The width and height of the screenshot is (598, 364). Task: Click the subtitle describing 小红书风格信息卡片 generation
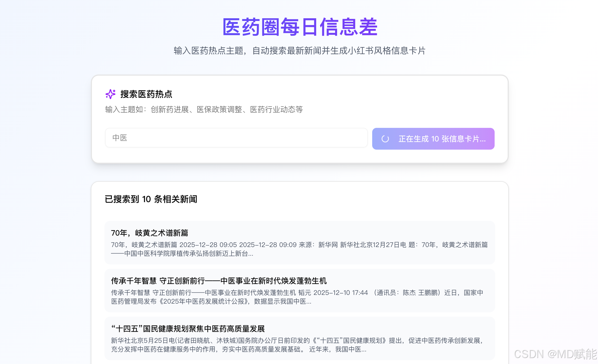[x=299, y=51]
